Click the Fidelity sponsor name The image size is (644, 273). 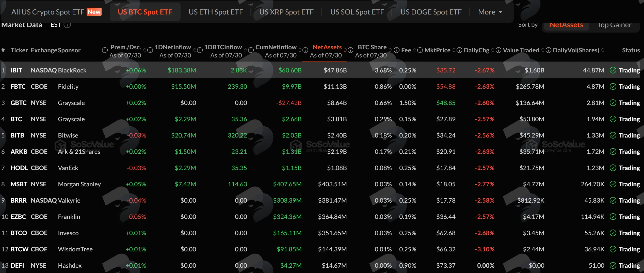[68, 86]
